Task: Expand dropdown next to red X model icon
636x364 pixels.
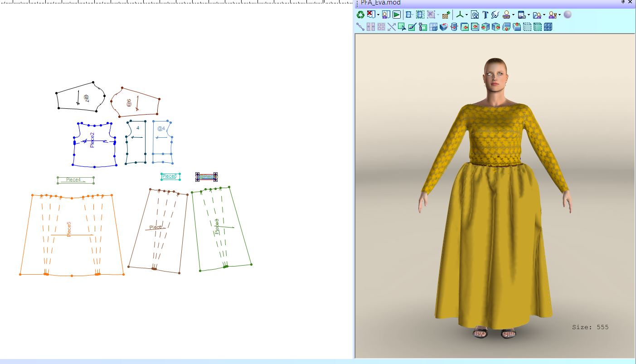Action: 378,15
